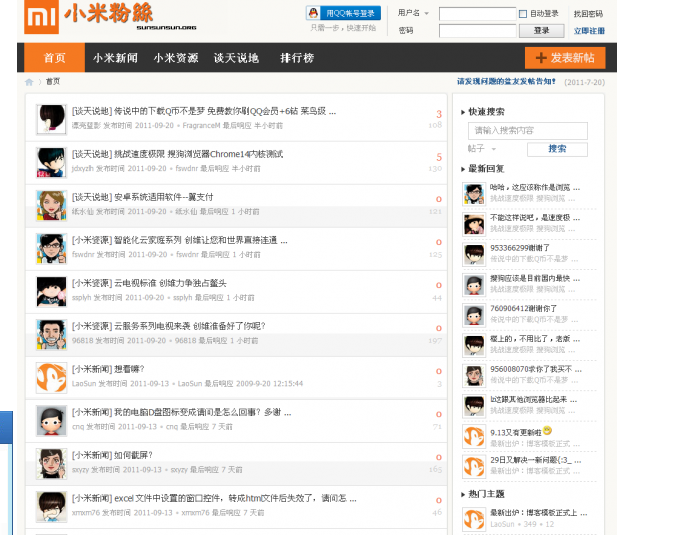Select the 首页 navigation tab

pos(54,58)
